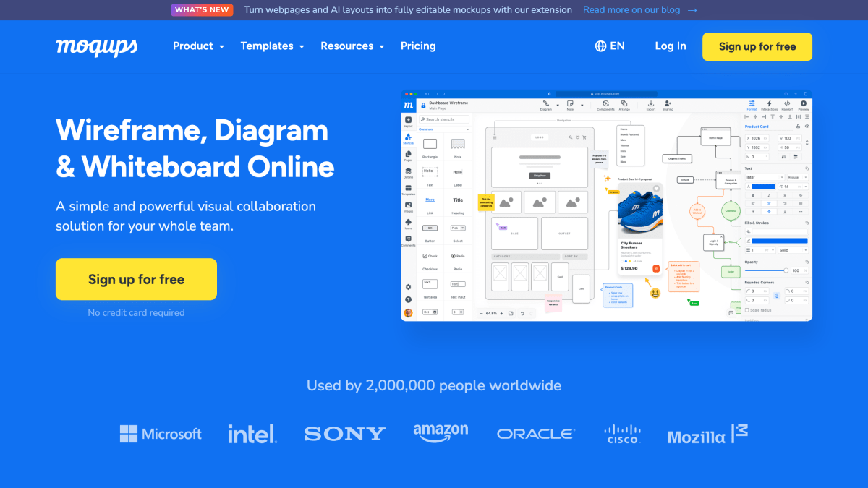Toggle the eye visibility icon beside Product Card
The image size is (868, 488).
tap(807, 127)
